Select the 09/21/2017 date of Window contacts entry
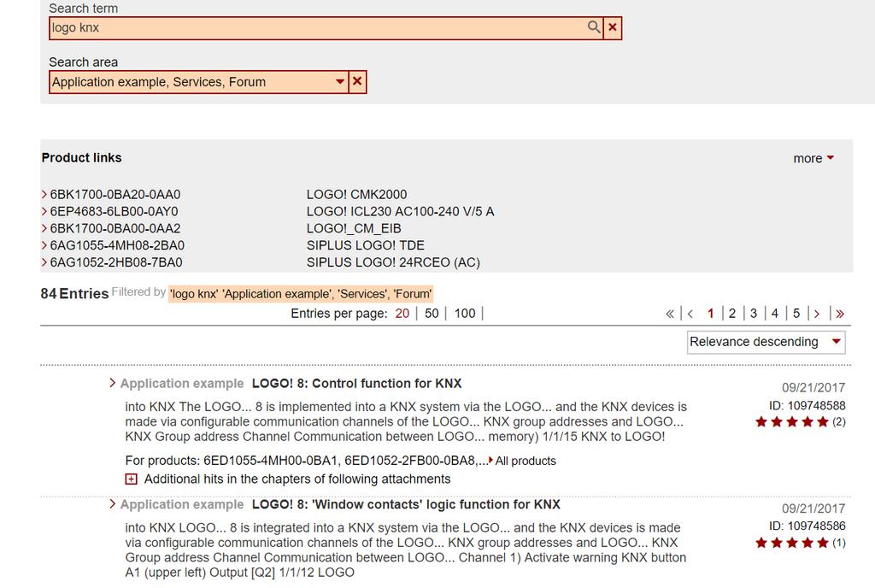The height and width of the screenshot is (588, 875). 813,509
